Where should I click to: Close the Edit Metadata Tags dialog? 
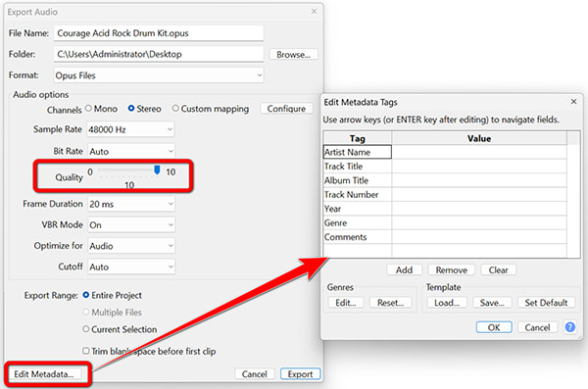pos(573,102)
